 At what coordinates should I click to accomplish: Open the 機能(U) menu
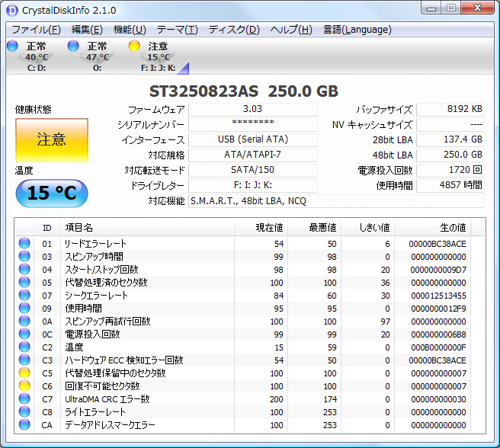pos(130,30)
